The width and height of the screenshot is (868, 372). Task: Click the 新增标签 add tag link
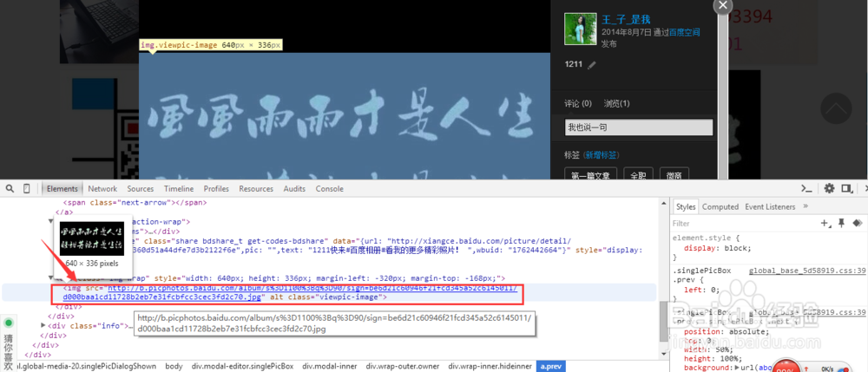pyautogui.click(x=602, y=155)
